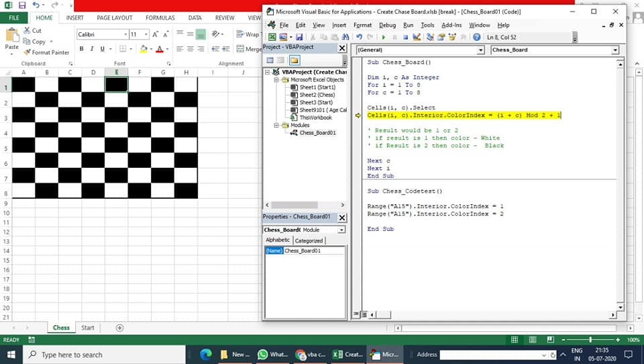Toggle Italic formatting in Excel ribbon
Viewport: 644px width, 364px height.
pos(92,49)
